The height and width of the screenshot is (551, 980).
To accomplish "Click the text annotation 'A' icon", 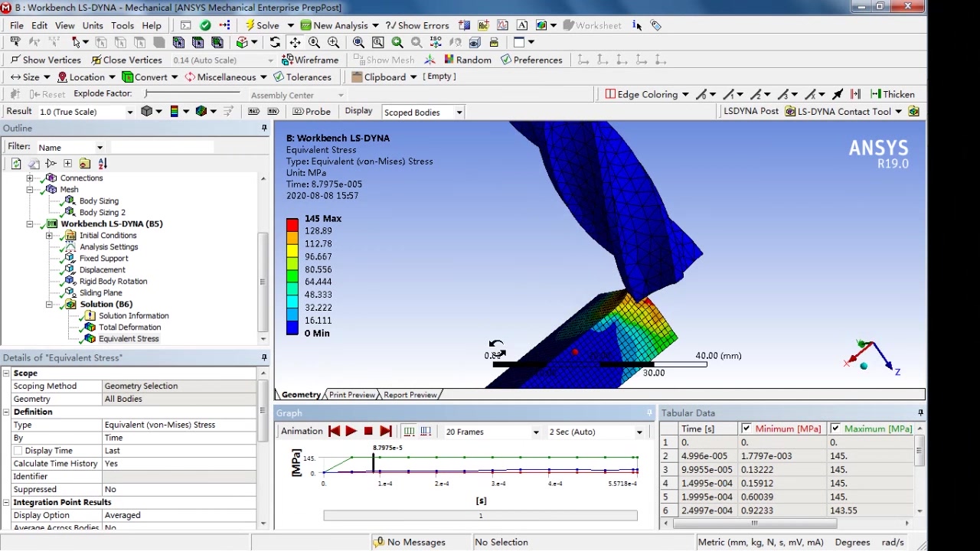I will pos(522,25).
